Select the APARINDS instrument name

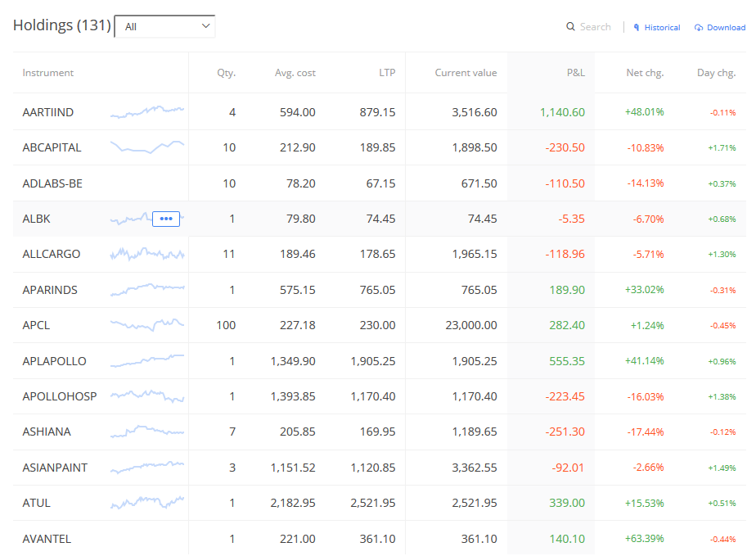tap(50, 290)
